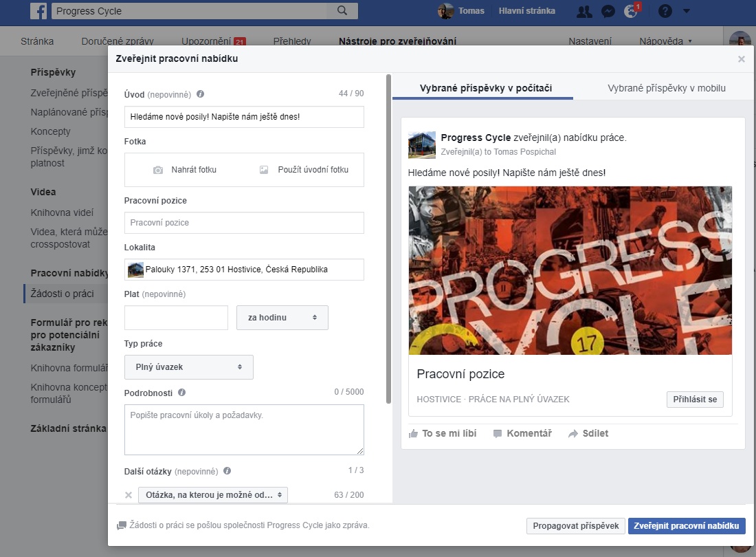Click the Sdílet arrow icon

point(572,433)
